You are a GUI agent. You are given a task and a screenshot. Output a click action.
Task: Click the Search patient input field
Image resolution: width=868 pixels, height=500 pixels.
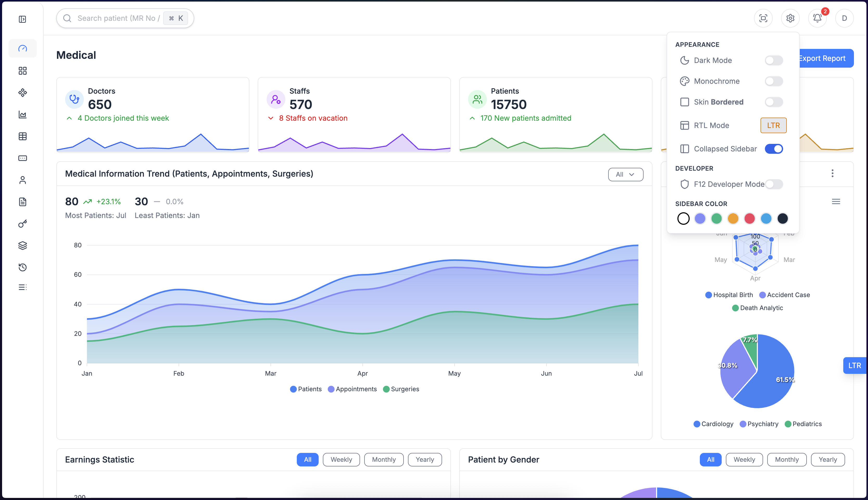click(x=117, y=18)
